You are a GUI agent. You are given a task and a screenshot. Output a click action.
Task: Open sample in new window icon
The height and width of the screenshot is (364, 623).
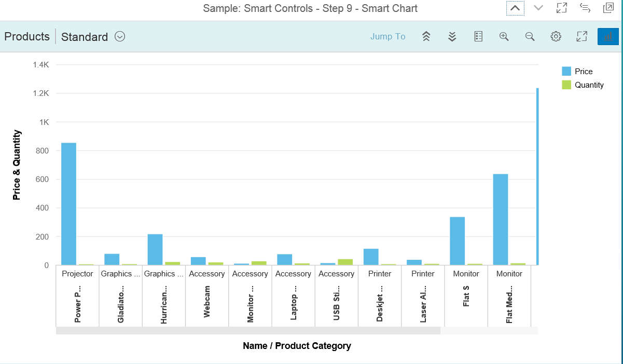coord(608,8)
